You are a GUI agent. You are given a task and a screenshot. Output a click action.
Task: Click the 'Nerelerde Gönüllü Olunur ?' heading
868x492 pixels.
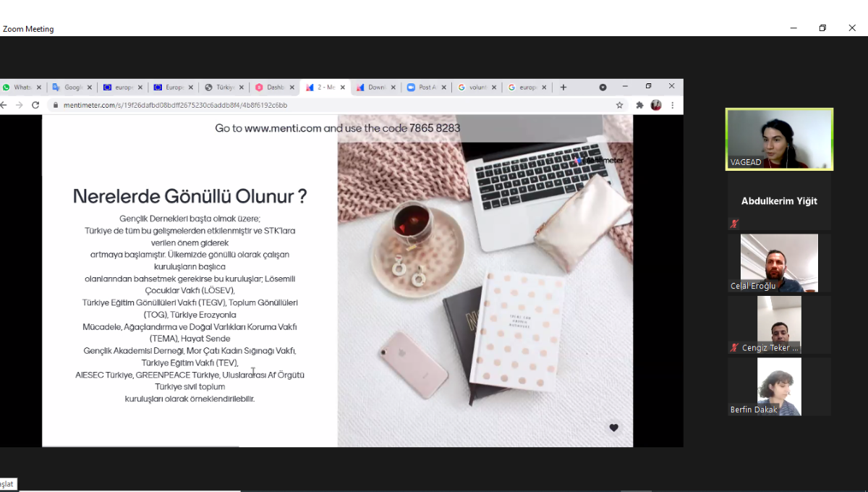tap(190, 196)
